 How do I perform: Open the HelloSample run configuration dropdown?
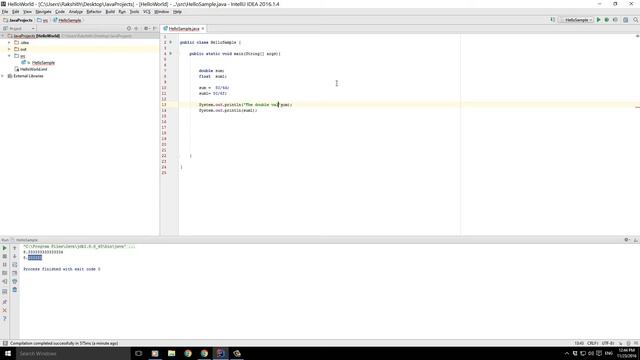(x=577, y=20)
